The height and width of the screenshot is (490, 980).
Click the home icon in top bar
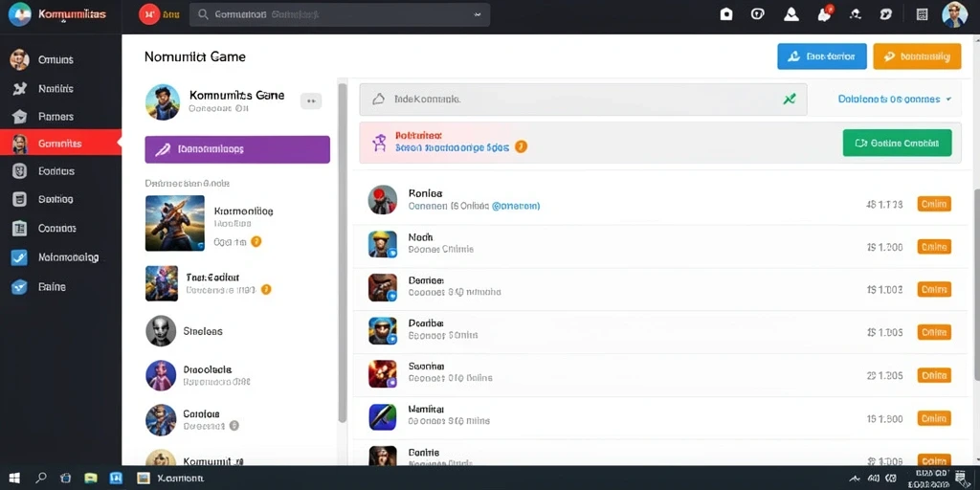[725, 14]
